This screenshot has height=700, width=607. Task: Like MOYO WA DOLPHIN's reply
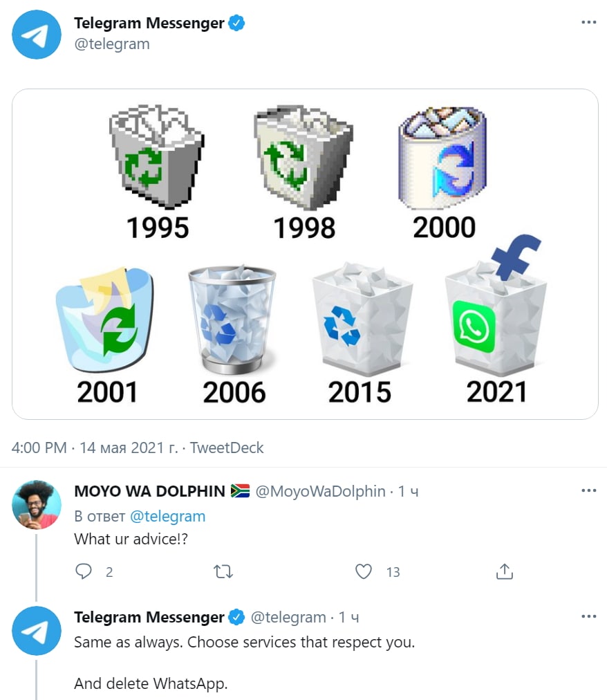click(x=364, y=571)
